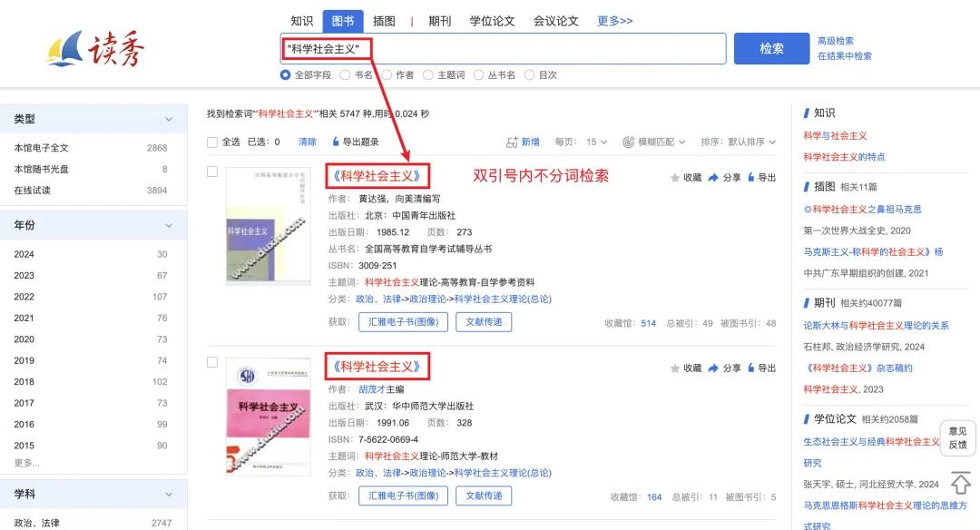Click the share arrow icon for the 1991 book
980x530 pixels.
[713, 368]
